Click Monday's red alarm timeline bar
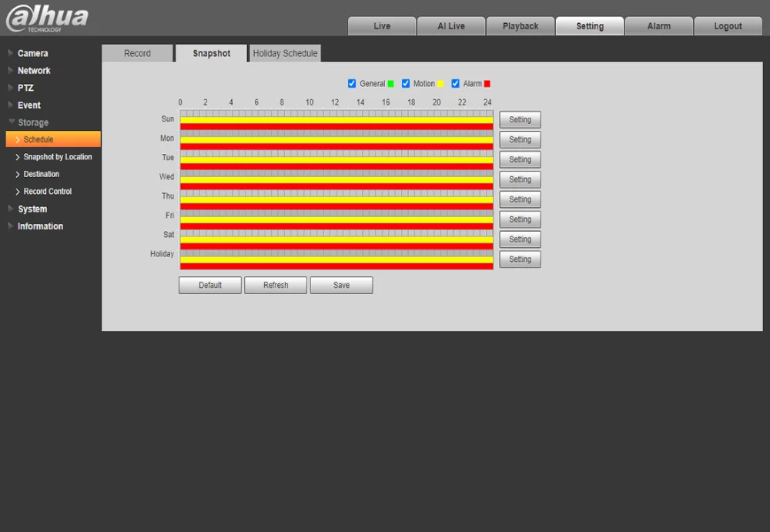This screenshot has height=532, width=770. pos(336,146)
